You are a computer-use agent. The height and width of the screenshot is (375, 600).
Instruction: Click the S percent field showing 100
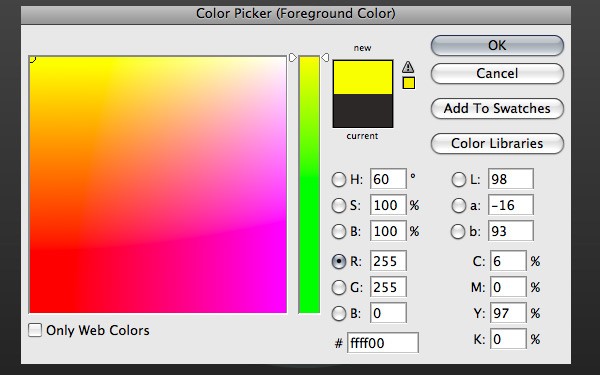(x=388, y=205)
